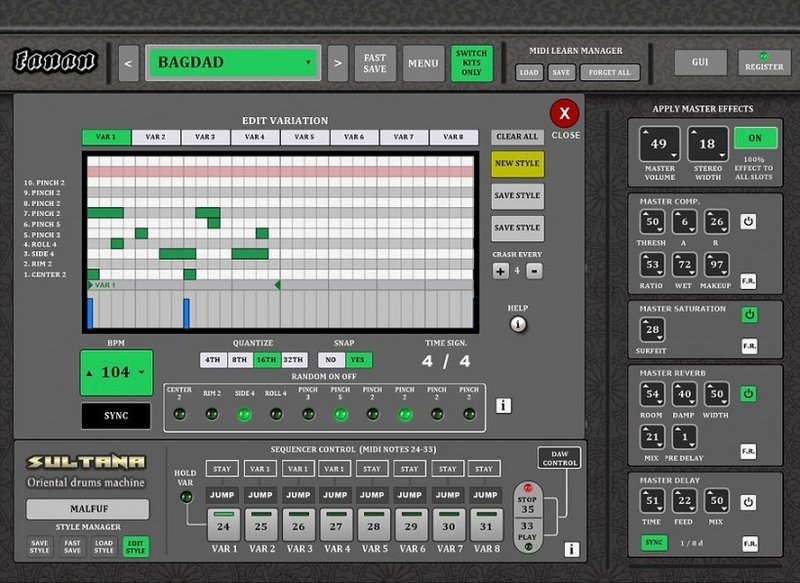Click the 4 / 4 time signature
The height and width of the screenshot is (583, 800).
(x=446, y=362)
